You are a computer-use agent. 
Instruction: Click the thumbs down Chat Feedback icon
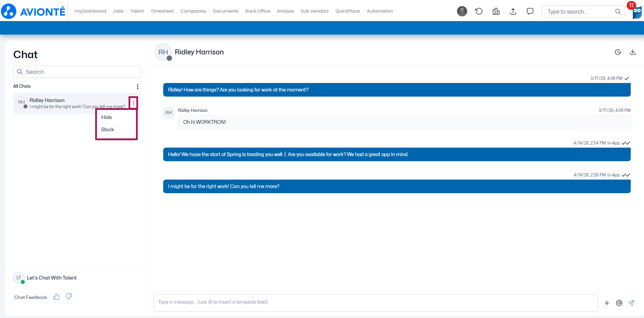69,297
